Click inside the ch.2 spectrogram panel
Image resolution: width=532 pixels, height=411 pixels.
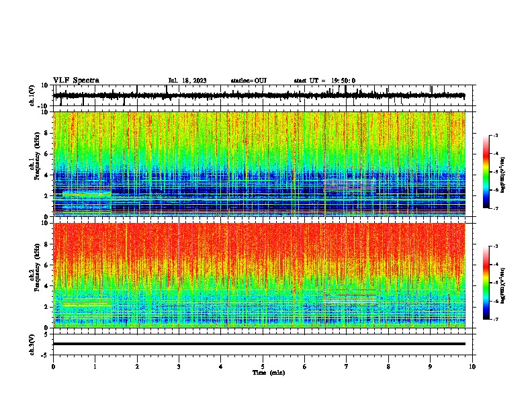pos(259,275)
